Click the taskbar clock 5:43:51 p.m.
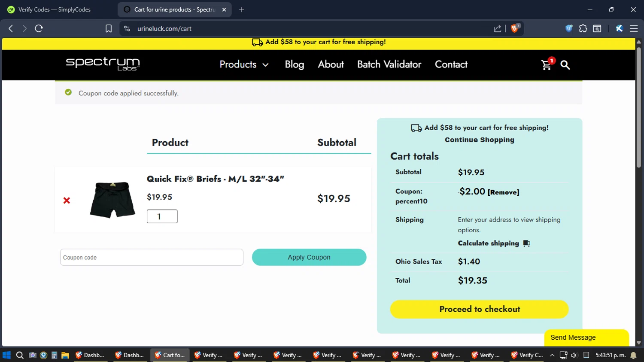This screenshot has height=362, width=644. click(x=611, y=355)
